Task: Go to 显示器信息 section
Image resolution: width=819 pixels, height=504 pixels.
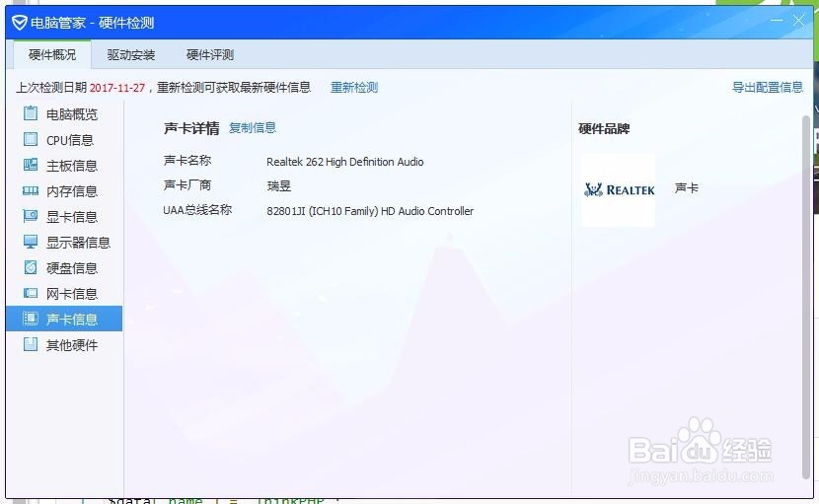Action: pyautogui.click(x=64, y=242)
